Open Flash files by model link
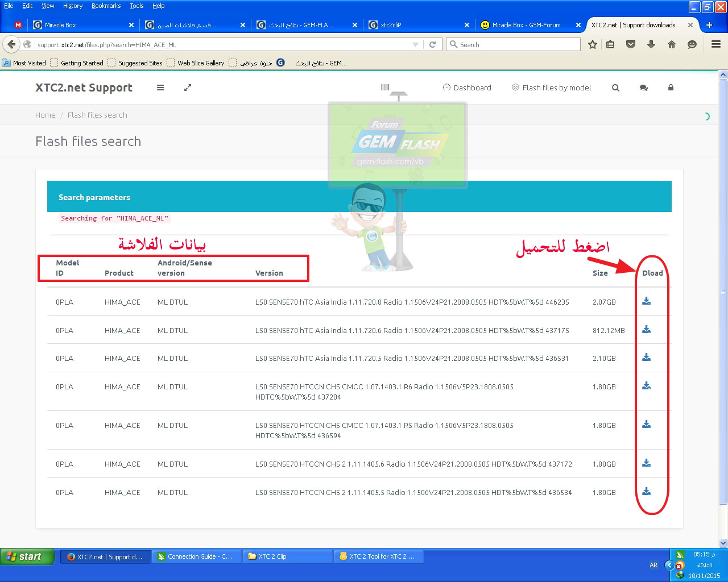Screen dimensions: 728x582 (551, 88)
